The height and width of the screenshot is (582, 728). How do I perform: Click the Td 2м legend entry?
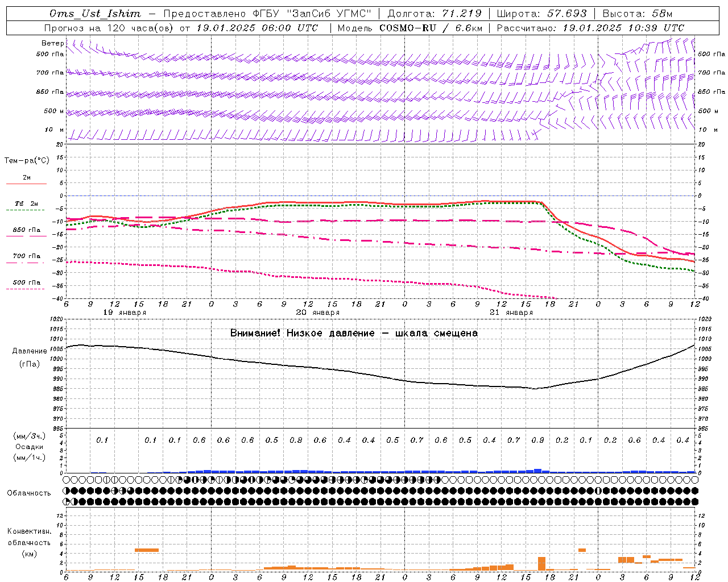[26, 203]
